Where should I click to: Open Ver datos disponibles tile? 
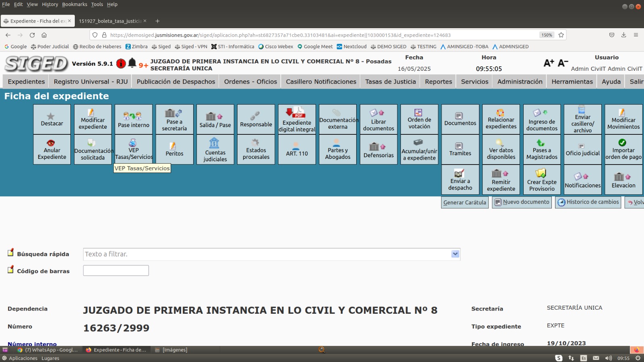click(x=501, y=150)
